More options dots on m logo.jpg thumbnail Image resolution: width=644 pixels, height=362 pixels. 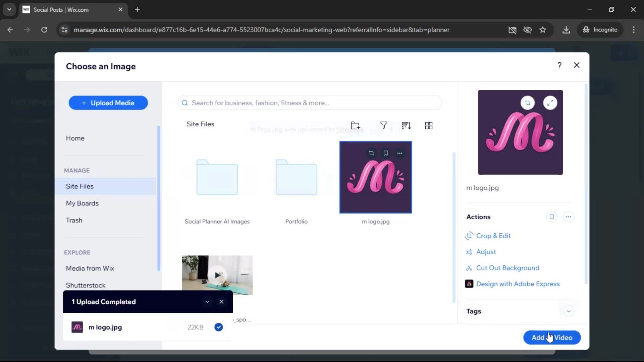coord(400,153)
